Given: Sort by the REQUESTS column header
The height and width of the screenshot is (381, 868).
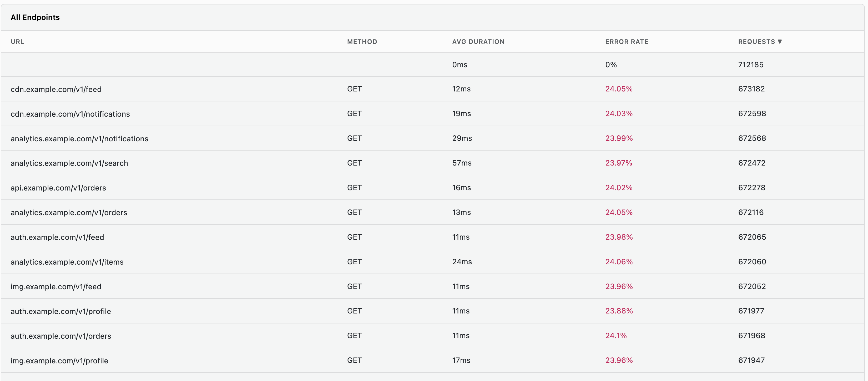Looking at the screenshot, I should click(x=756, y=42).
